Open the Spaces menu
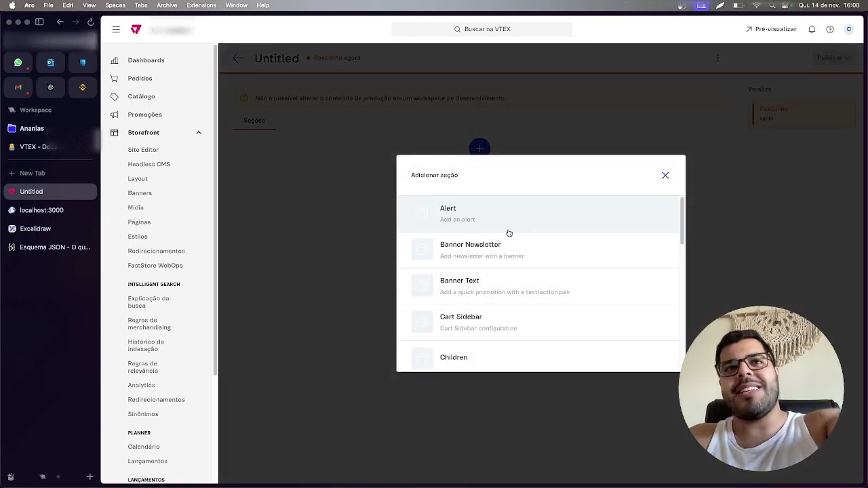The width and height of the screenshot is (868, 488). [x=115, y=5]
